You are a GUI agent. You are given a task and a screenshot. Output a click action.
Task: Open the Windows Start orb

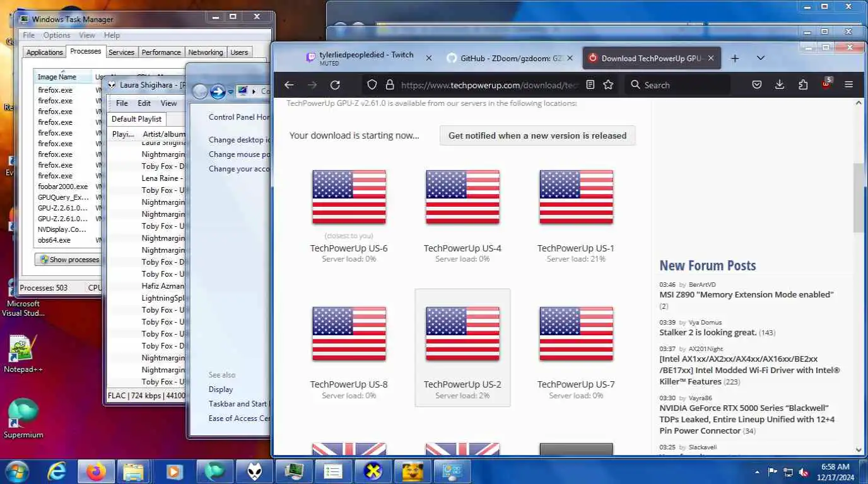click(17, 471)
